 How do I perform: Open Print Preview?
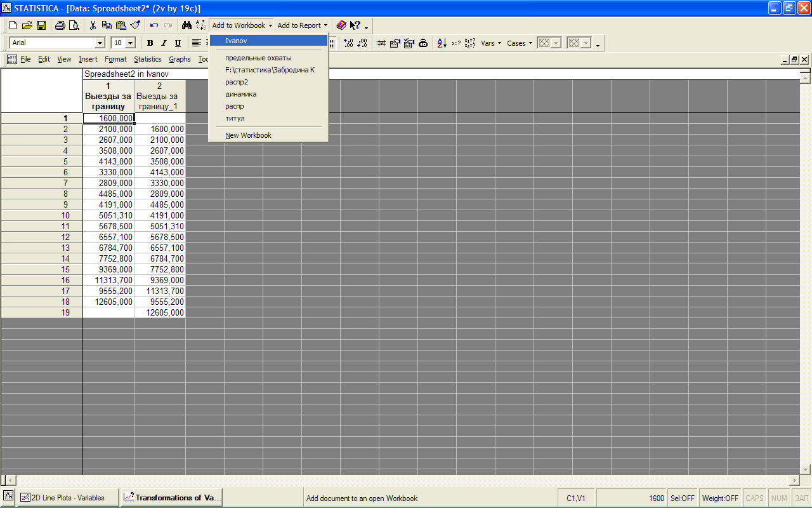[74, 25]
